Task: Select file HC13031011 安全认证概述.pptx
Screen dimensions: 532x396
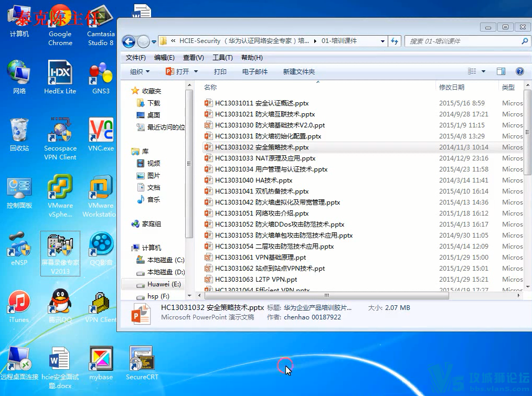Action: (257, 103)
